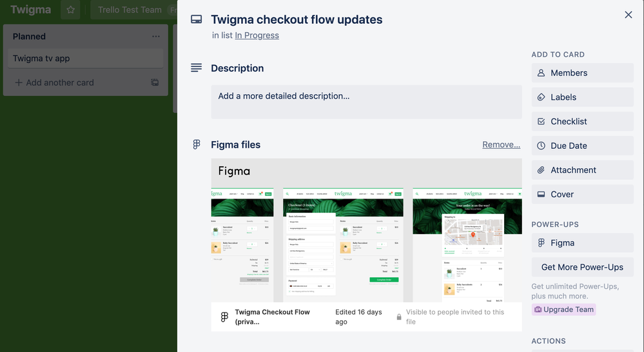Click the Figma logo beside the file name
Viewport: 644px width, 352px height.
point(224,317)
